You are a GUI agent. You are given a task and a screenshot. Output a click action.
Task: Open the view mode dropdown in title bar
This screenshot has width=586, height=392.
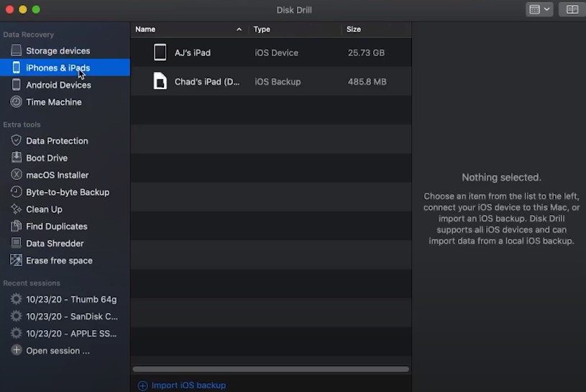point(539,9)
